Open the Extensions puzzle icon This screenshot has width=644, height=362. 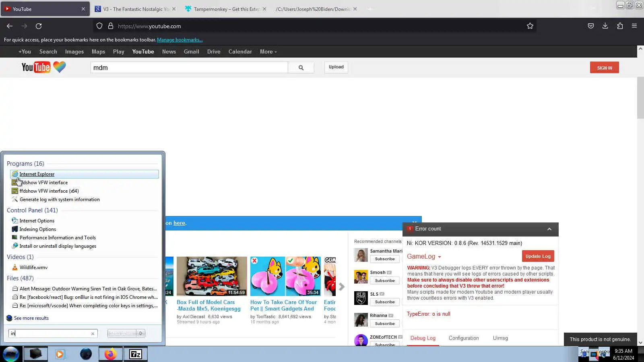coord(620,26)
